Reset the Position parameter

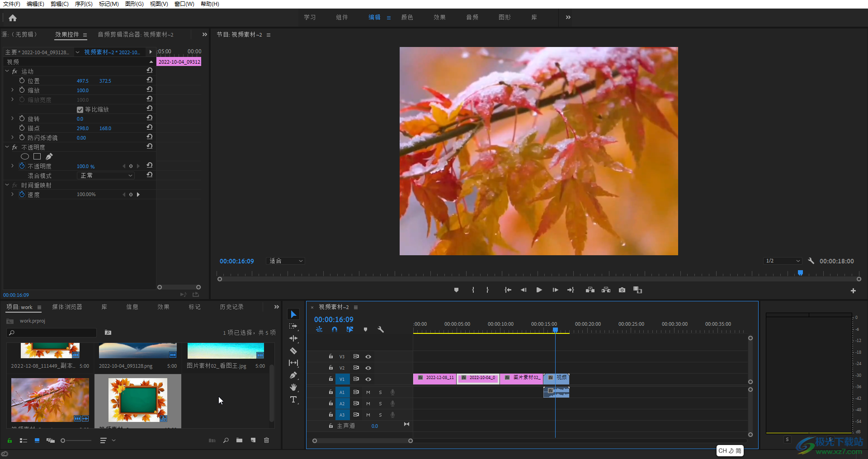coord(149,80)
